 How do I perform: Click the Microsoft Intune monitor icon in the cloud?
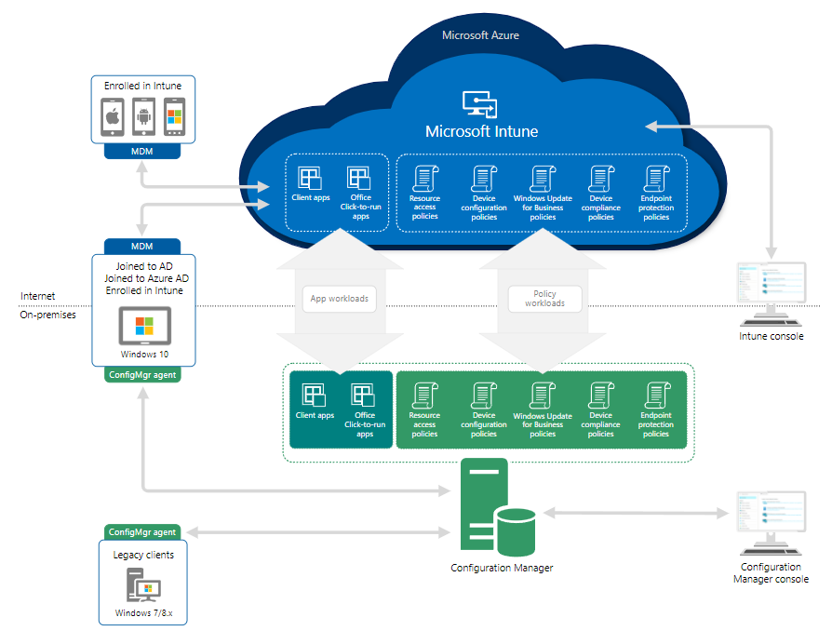click(x=479, y=104)
